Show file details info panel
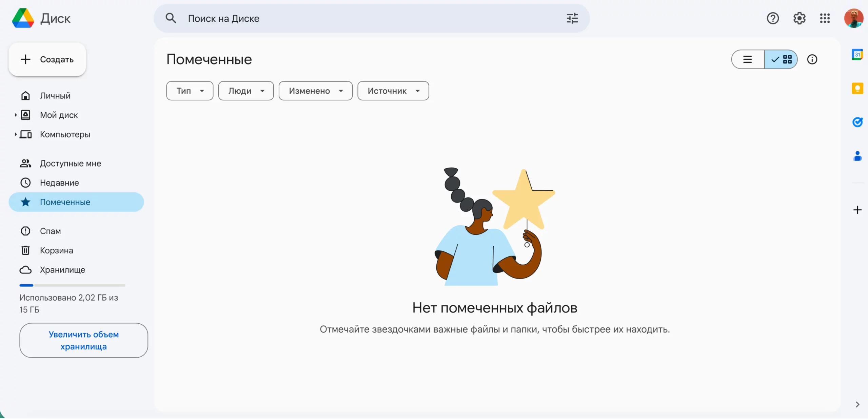The width and height of the screenshot is (868, 419). point(812,60)
